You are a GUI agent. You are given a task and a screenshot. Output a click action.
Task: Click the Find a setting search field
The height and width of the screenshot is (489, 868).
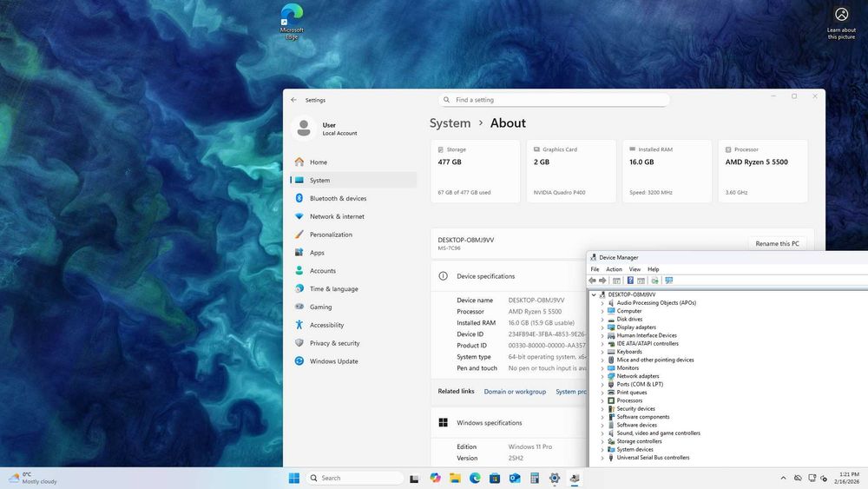tap(554, 100)
